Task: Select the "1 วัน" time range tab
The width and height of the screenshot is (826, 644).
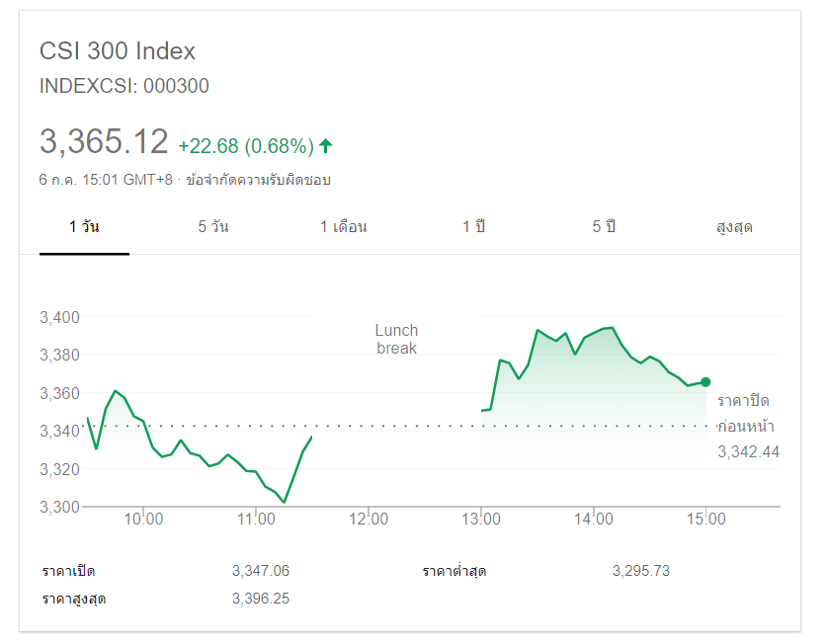Action: tap(84, 226)
